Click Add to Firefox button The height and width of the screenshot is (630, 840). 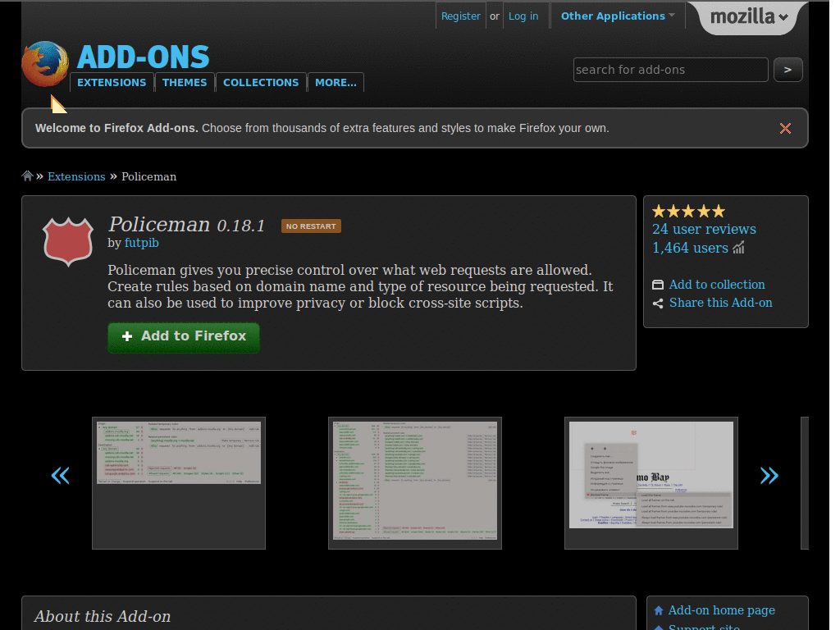click(184, 337)
